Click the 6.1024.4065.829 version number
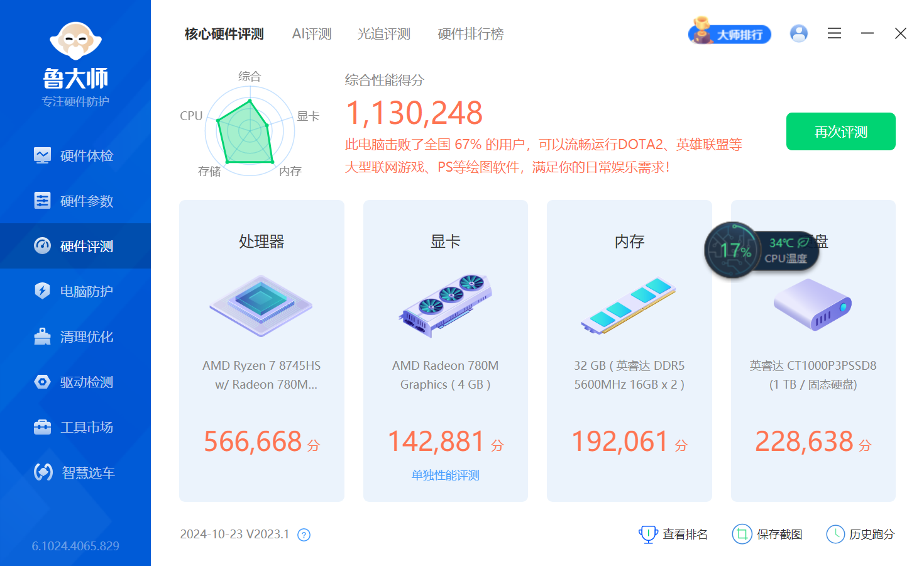Image resolution: width=924 pixels, height=566 pixels. coord(75,546)
